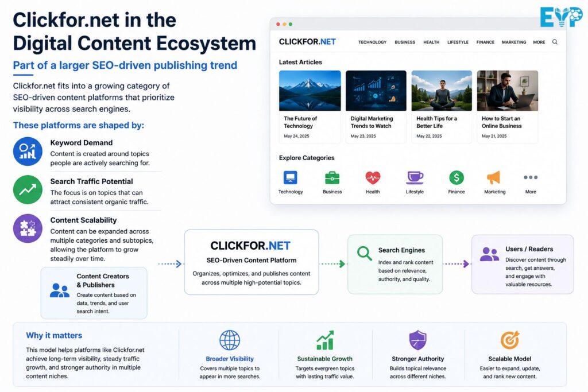Screen dimensions: 588x392
Task: Select the Marketing megaphone icon
Action: [x=493, y=178]
